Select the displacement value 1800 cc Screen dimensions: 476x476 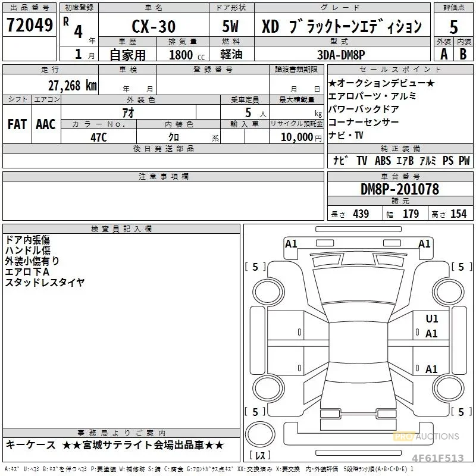187,55
